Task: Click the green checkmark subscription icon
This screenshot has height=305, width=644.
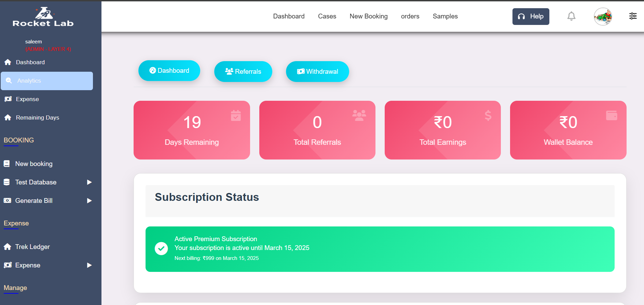Action: click(161, 249)
